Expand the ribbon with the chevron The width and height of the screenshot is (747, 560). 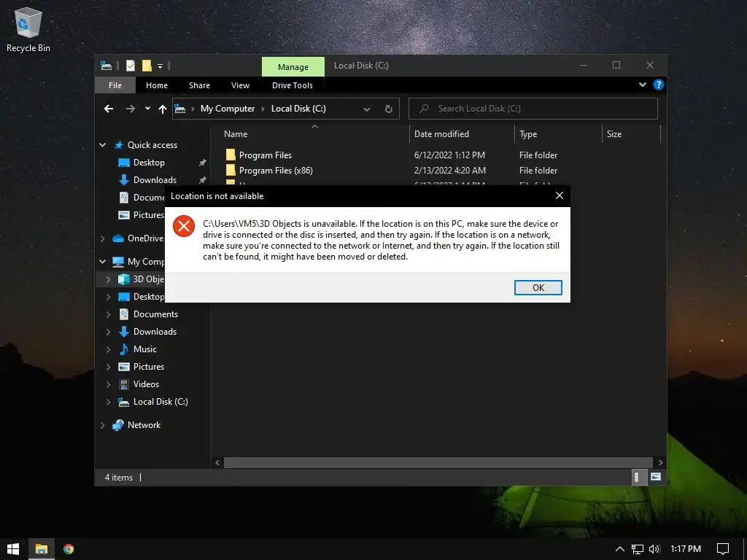point(642,85)
